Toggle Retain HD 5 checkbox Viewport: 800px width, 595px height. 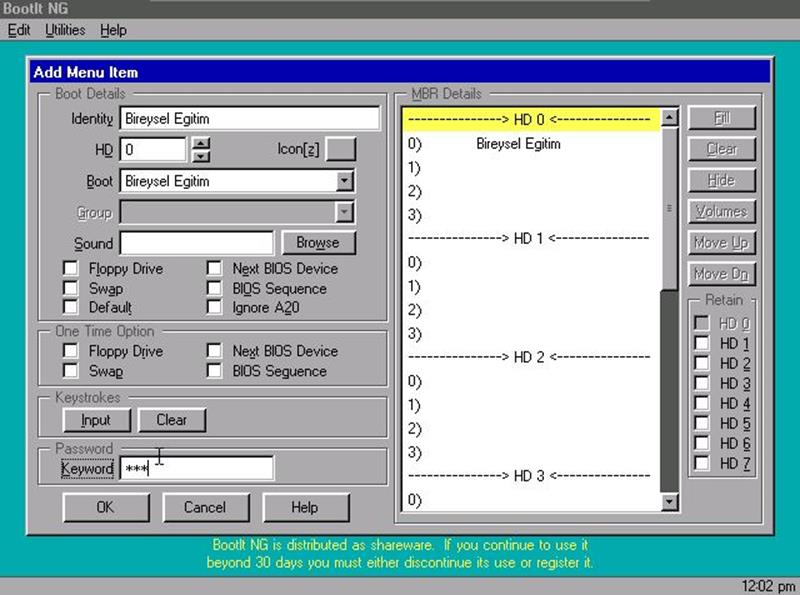tap(702, 423)
